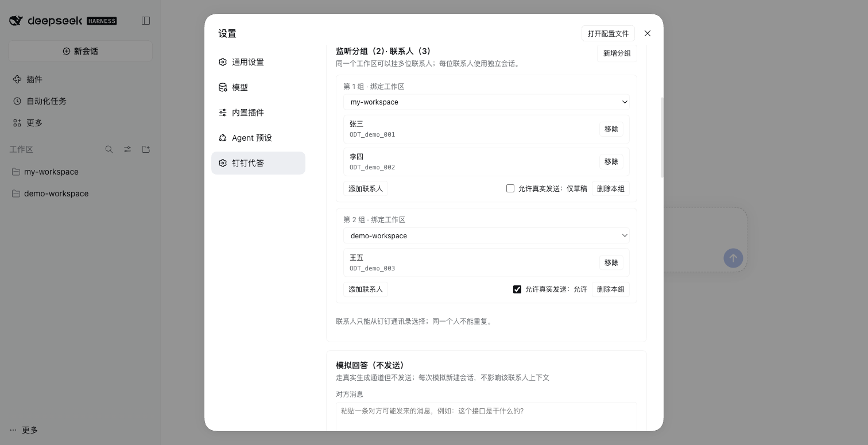Click the ODT_demo_002 ID text

372,168
